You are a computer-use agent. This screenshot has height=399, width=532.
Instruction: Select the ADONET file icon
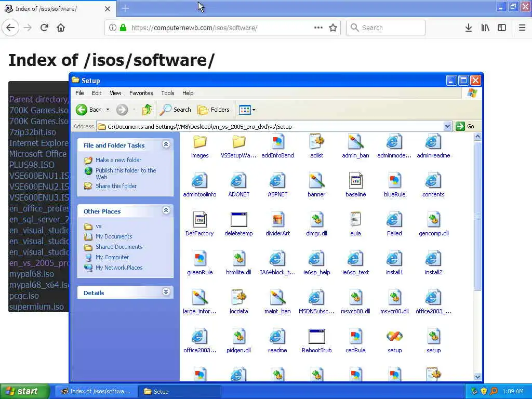[238, 180]
